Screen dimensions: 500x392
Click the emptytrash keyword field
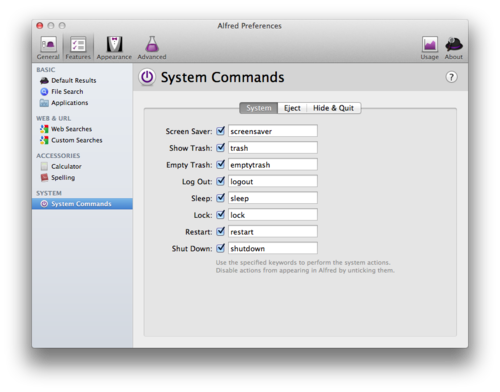pyautogui.click(x=273, y=164)
